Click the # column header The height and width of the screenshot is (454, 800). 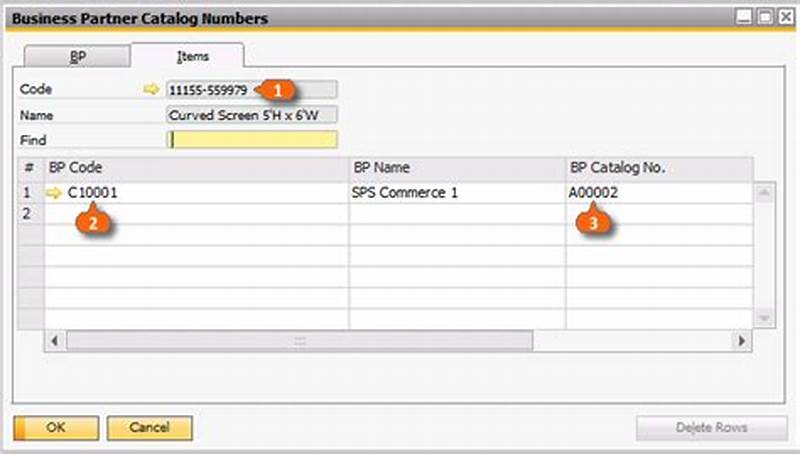point(31,168)
